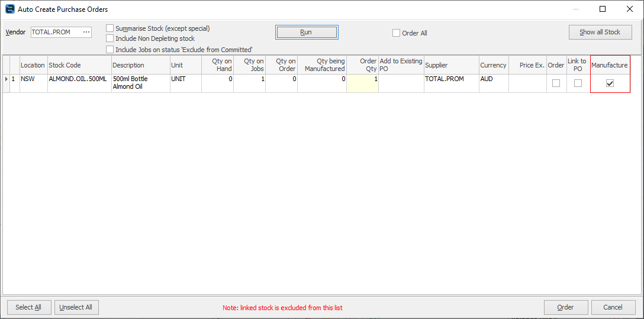Toggle the Order All checkbox
The width and height of the screenshot is (644, 319).
(x=396, y=33)
